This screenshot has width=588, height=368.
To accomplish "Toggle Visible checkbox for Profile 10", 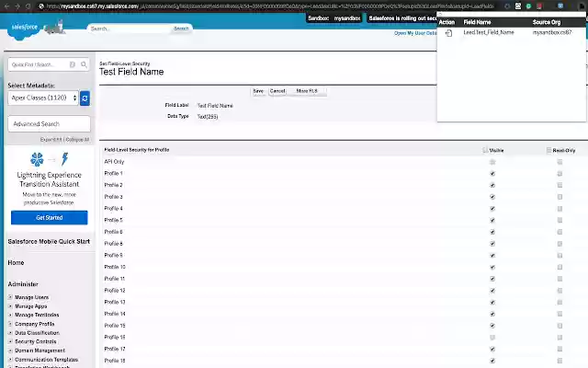I will [x=492, y=267].
